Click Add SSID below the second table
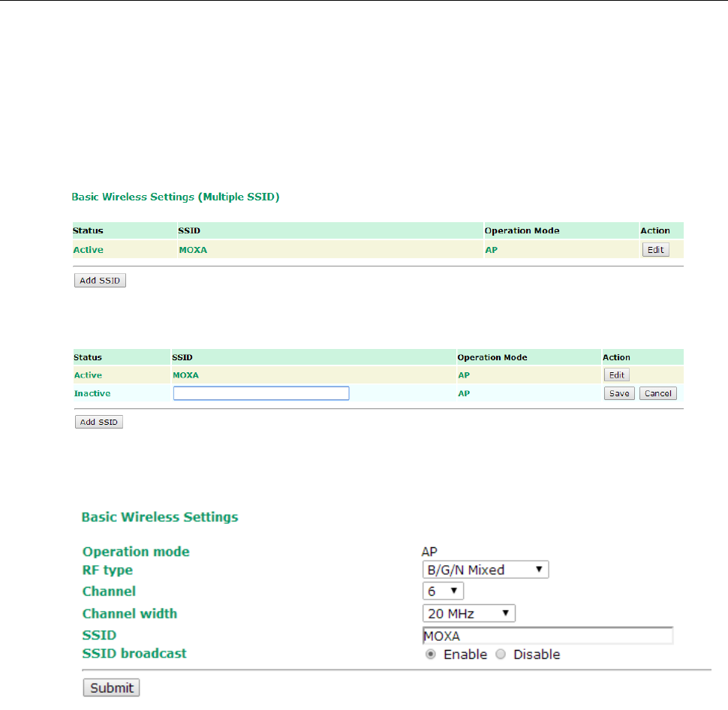Viewport: 728px width, 710px height. coord(99,422)
